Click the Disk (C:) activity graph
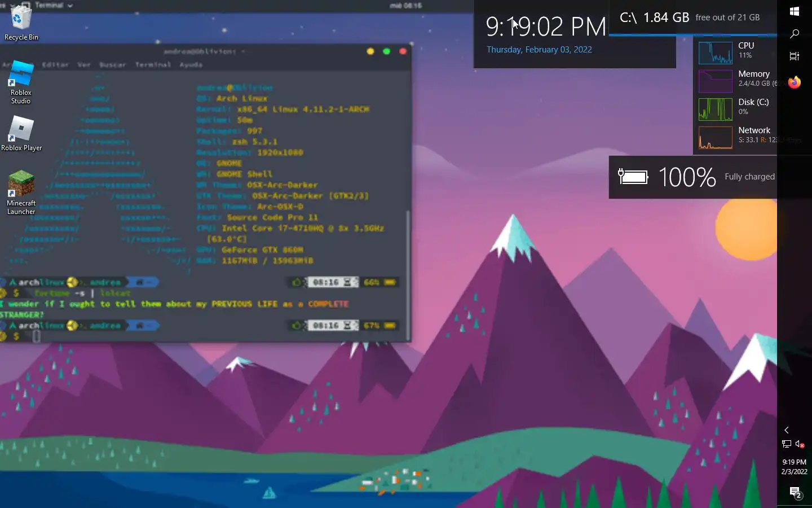This screenshot has height=508, width=812. (716, 110)
